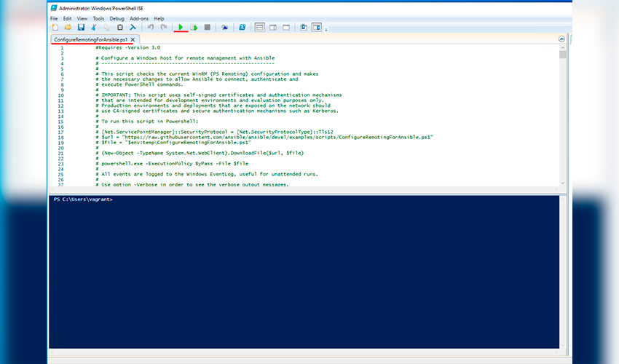This screenshot has width=619, height=364.
Task: Start PowerShell.exe console icon
Action: point(243,27)
